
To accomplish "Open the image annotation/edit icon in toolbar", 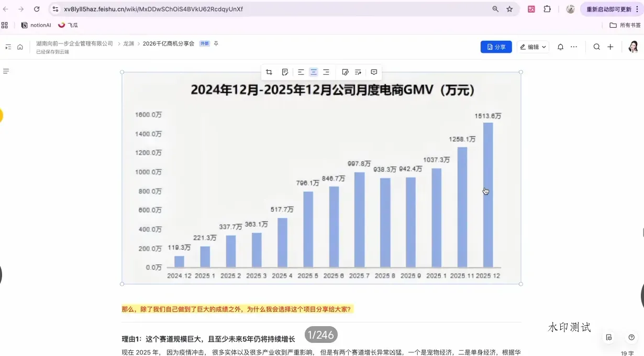I will pos(284,72).
